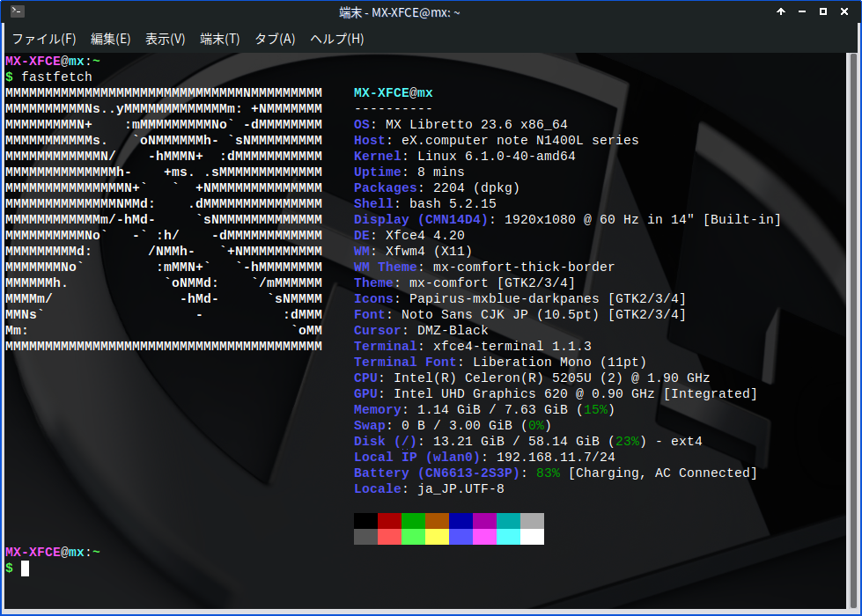Click the terminal app icon in title bar
The image size is (862, 616).
pos(17,12)
